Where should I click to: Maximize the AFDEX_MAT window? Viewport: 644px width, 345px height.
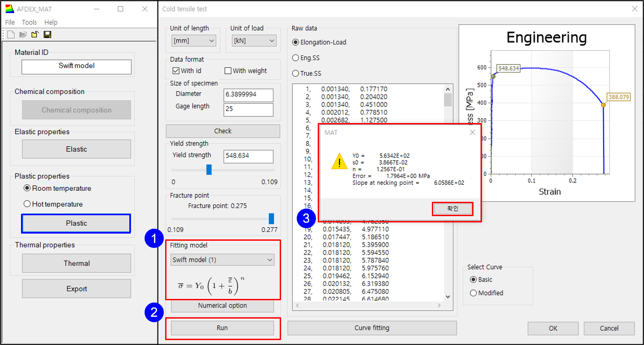pyautogui.click(x=120, y=9)
